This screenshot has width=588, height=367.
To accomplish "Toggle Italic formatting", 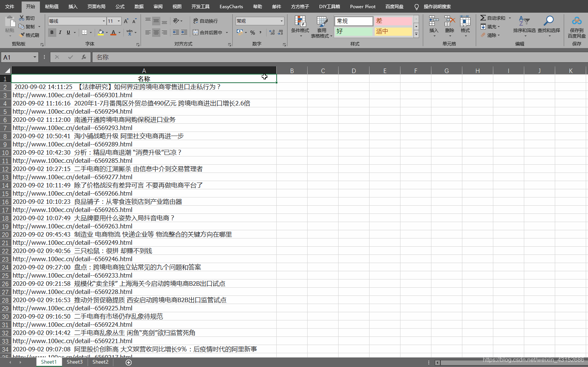I will (x=60, y=32).
